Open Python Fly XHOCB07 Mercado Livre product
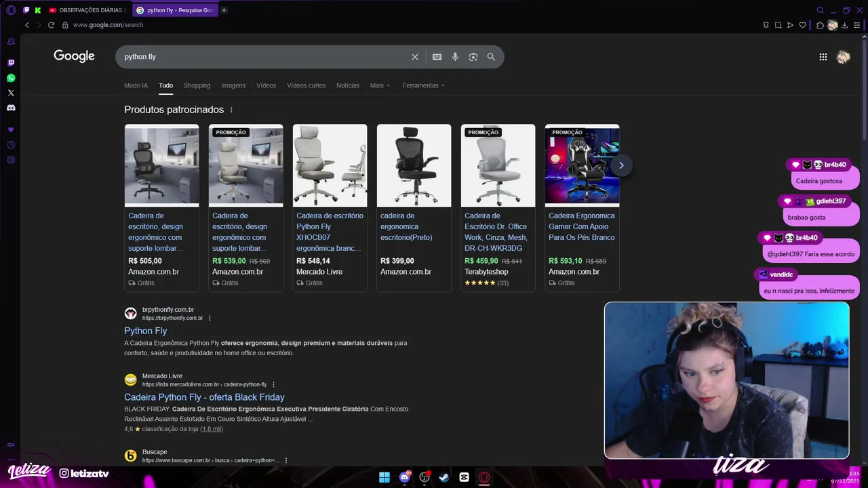 [x=330, y=232]
